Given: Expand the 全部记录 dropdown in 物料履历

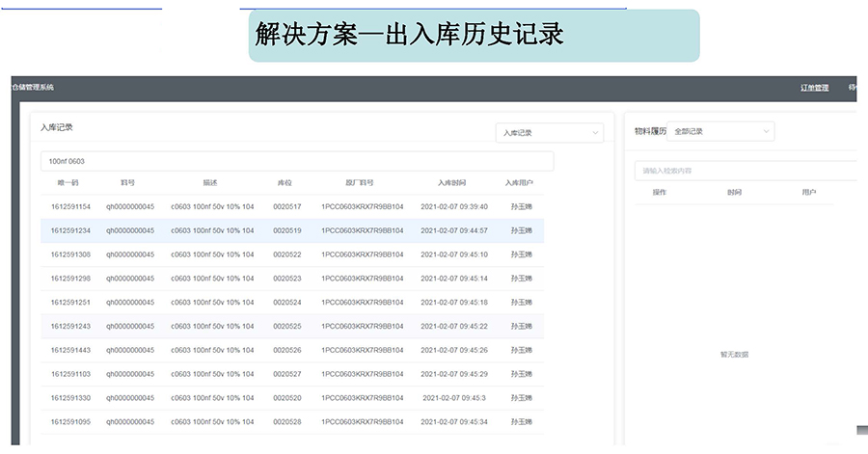Looking at the screenshot, I should (x=719, y=131).
